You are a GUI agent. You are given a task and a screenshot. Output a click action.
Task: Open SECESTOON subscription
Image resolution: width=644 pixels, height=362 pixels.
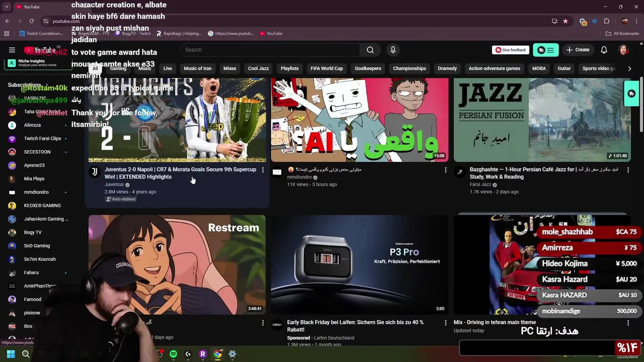pyautogui.click(x=37, y=152)
